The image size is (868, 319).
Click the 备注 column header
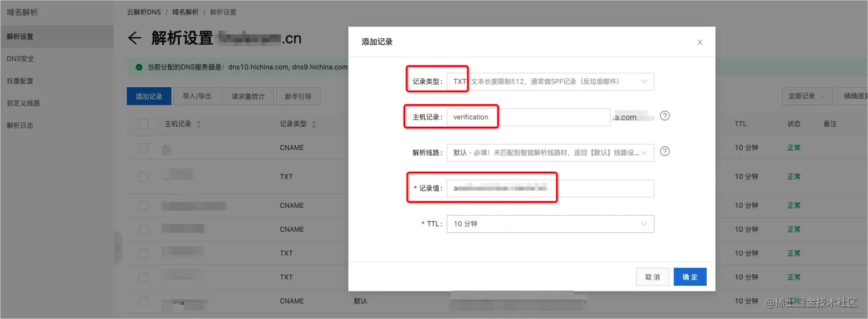(830, 124)
